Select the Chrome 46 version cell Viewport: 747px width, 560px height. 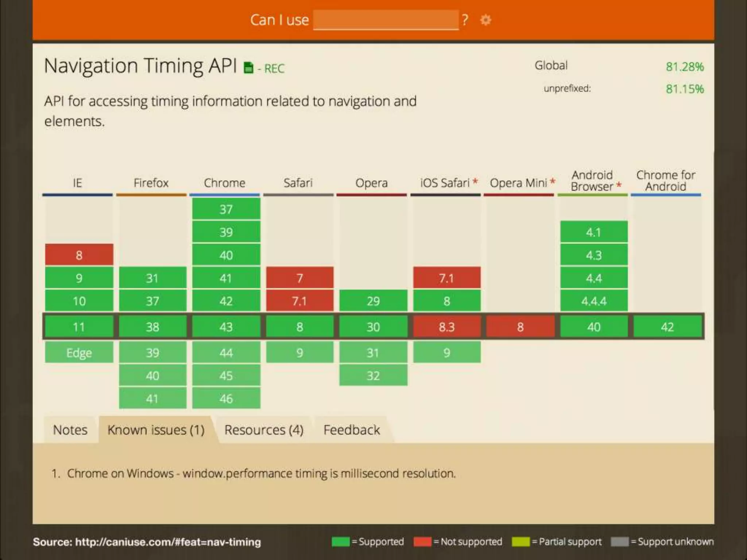(x=226, y=398)
